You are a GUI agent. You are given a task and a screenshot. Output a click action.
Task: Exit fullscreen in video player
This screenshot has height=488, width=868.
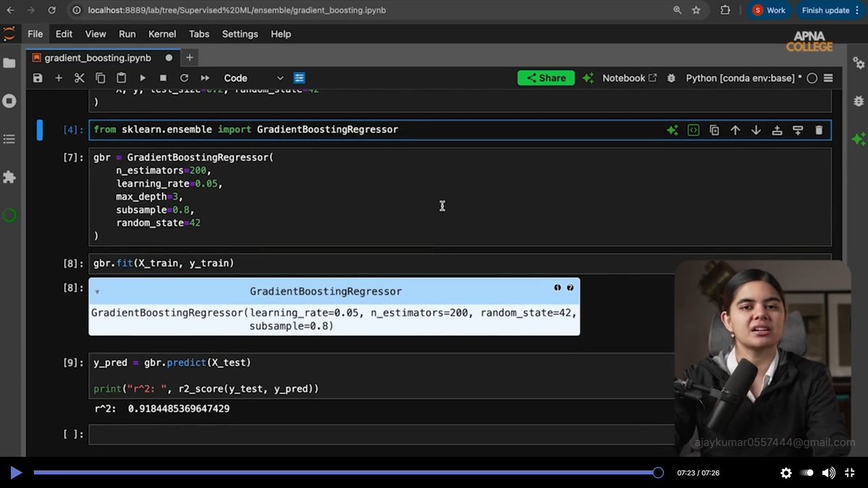(x=850, y=473)
